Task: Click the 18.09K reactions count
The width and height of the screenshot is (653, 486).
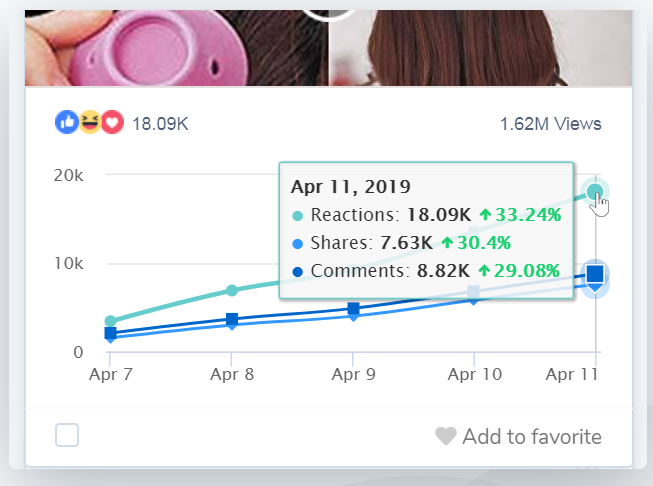Action: pyautogui.click(x=161, y=124)
